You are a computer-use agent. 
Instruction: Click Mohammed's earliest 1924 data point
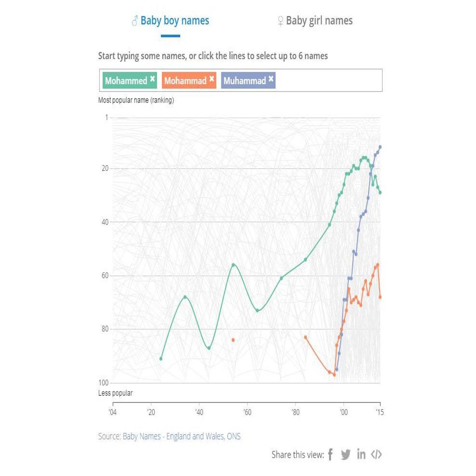(161, 359)
